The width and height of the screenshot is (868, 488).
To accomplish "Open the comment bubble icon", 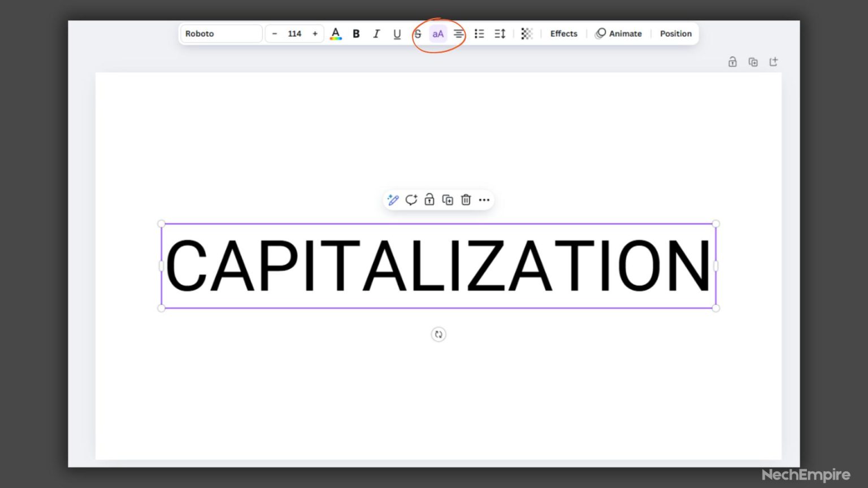I will click(x=411, y=199).
